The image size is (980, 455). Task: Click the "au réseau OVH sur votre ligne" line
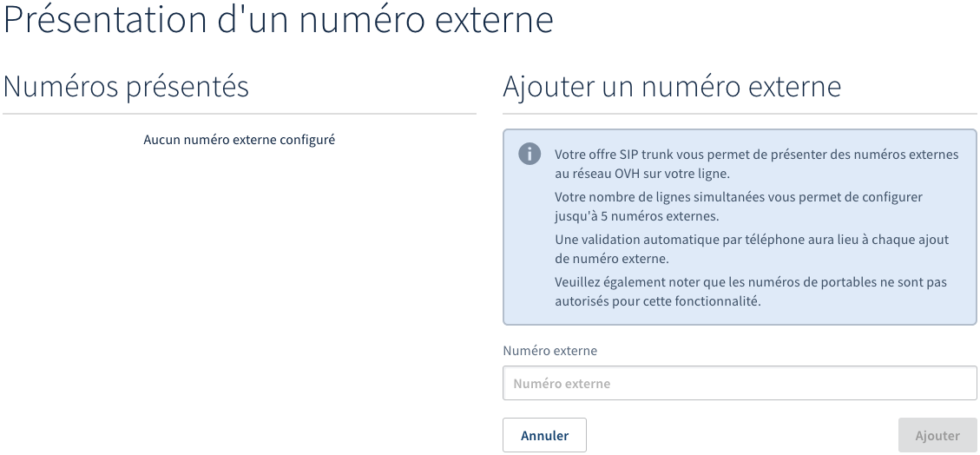pyautogui.click(x=641, y=174)
